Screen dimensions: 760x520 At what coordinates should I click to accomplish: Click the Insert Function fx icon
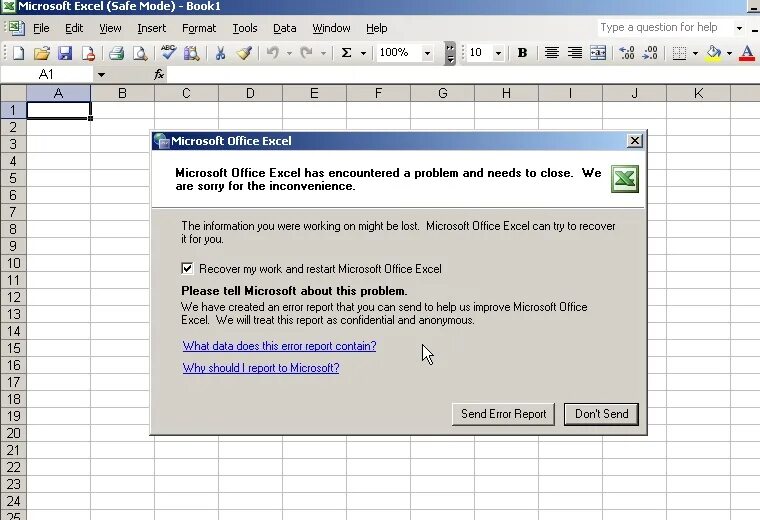pos(158,74)
